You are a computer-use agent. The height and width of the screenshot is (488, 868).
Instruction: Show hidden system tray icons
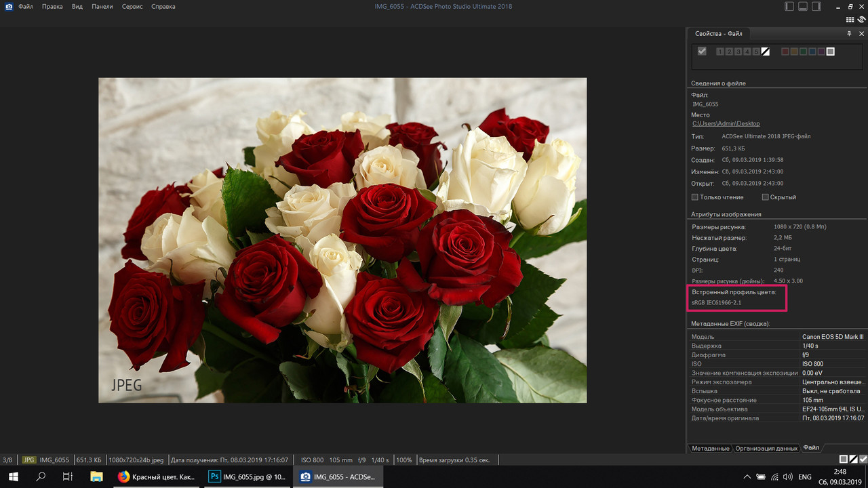747,477
